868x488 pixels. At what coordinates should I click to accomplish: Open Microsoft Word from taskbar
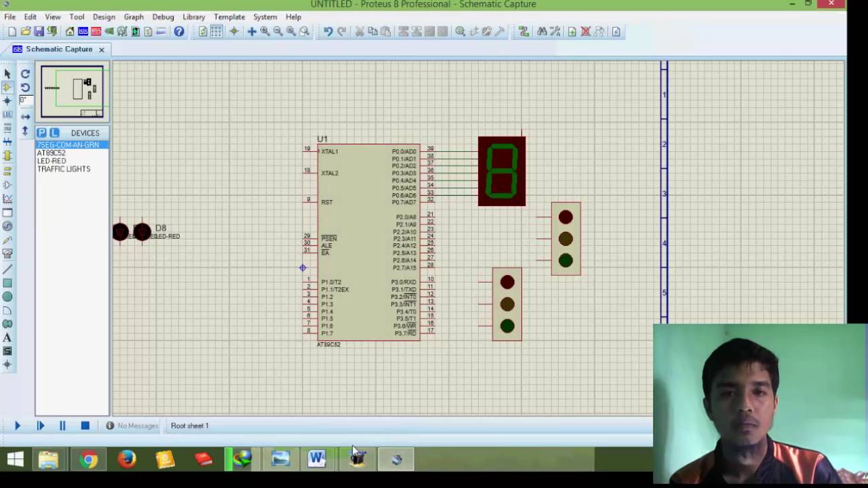tap(317, 460)
